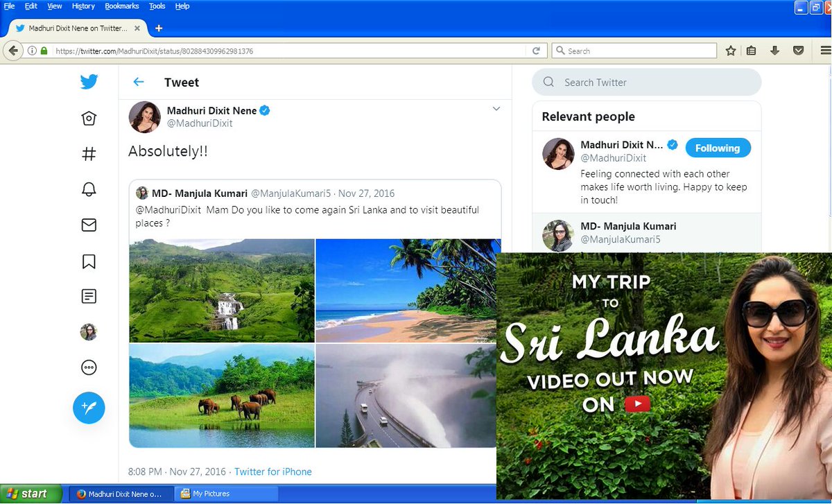Click the Following button

pyautogui.click(x=718, y=148)
